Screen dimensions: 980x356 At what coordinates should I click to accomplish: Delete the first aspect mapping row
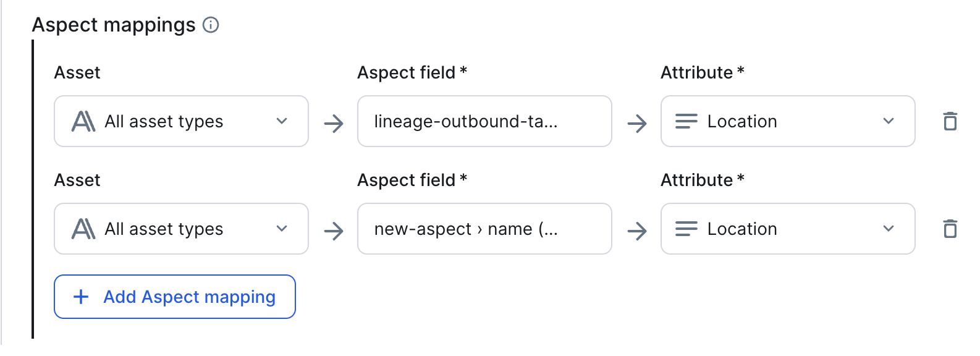pyautogui.click(x=950, y=121)
